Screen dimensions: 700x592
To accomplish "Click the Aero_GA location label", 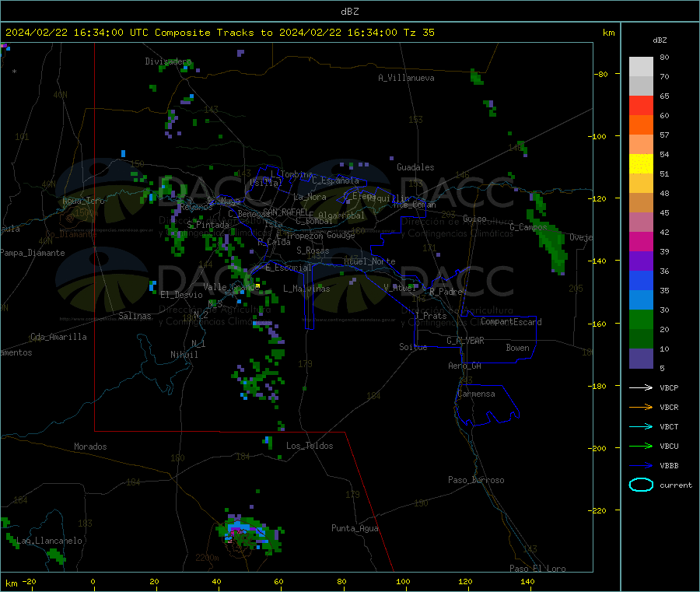I will coord(465,366).
